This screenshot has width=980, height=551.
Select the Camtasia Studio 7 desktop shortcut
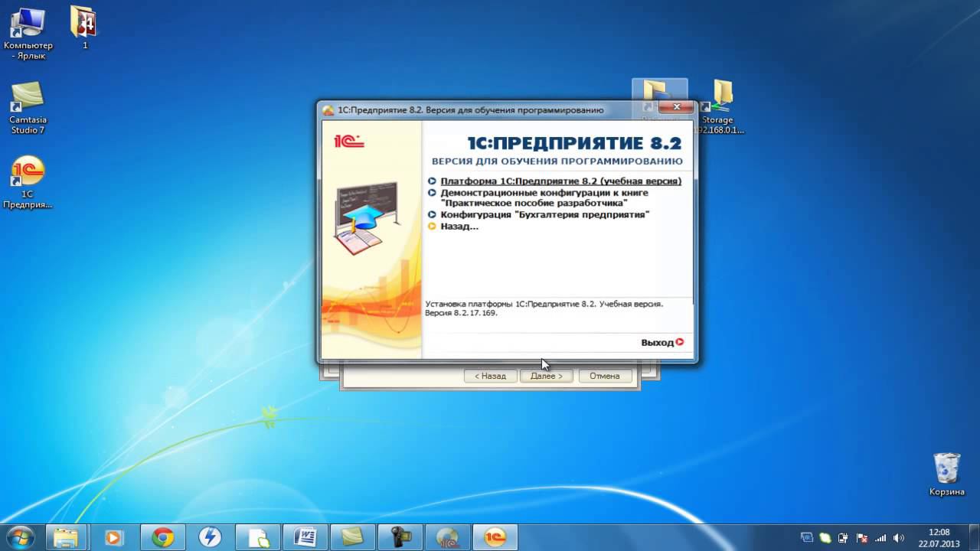[x=27, y=107]
